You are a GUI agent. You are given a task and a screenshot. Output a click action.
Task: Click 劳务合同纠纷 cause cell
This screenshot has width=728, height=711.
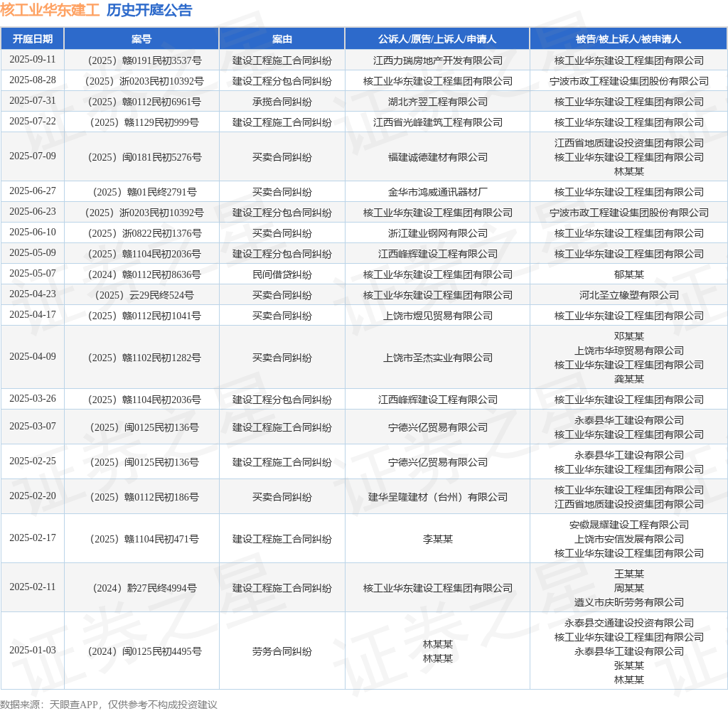point(282,651)
